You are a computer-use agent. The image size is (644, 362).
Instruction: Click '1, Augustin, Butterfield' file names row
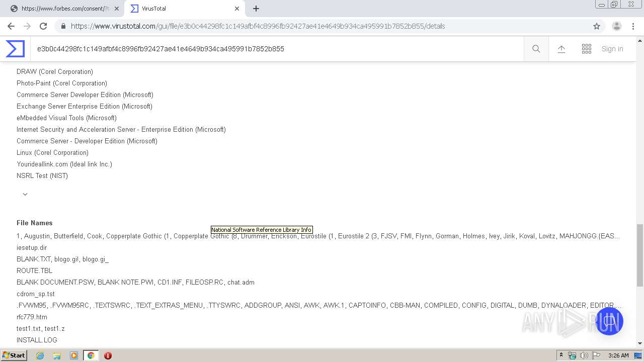pos(318,236)
